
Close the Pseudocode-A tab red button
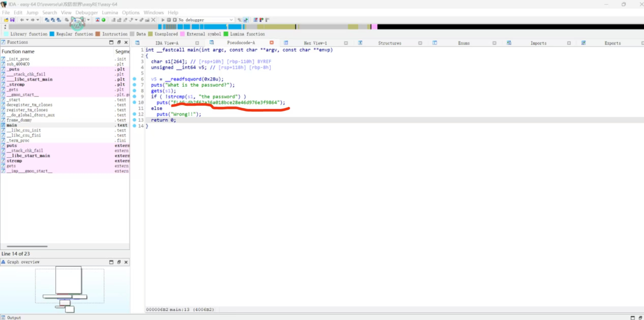click(272, 43)
